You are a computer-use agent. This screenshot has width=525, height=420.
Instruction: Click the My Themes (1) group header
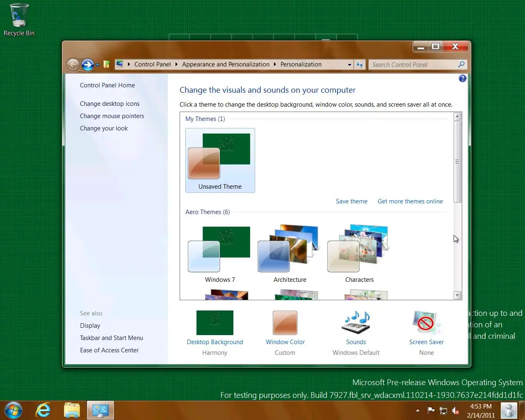[205, 119]
